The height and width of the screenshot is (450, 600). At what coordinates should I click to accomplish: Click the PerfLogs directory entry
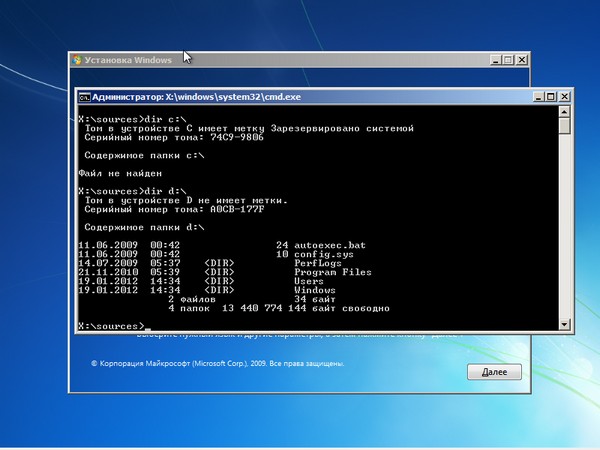(318, 263)
